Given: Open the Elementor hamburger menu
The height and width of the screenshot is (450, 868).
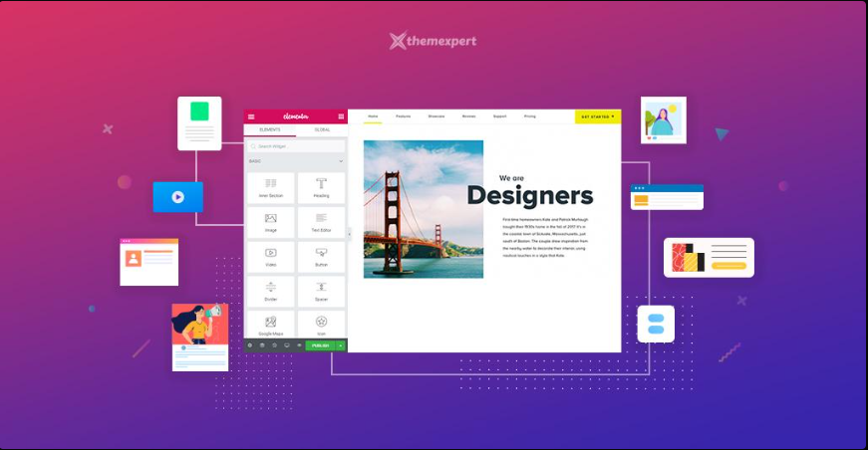Looking at the screenshot, I should pyautogui.click(x=251, y=116).
